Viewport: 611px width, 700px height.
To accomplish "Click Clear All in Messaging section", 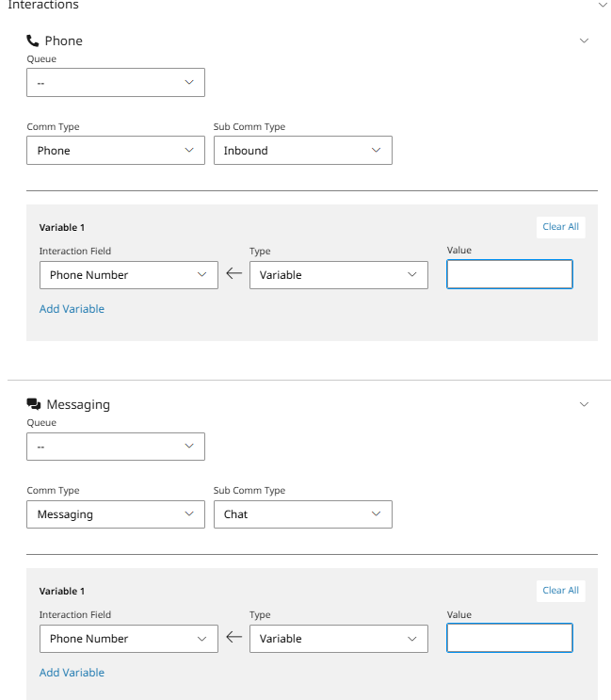I will pos(560,591).
